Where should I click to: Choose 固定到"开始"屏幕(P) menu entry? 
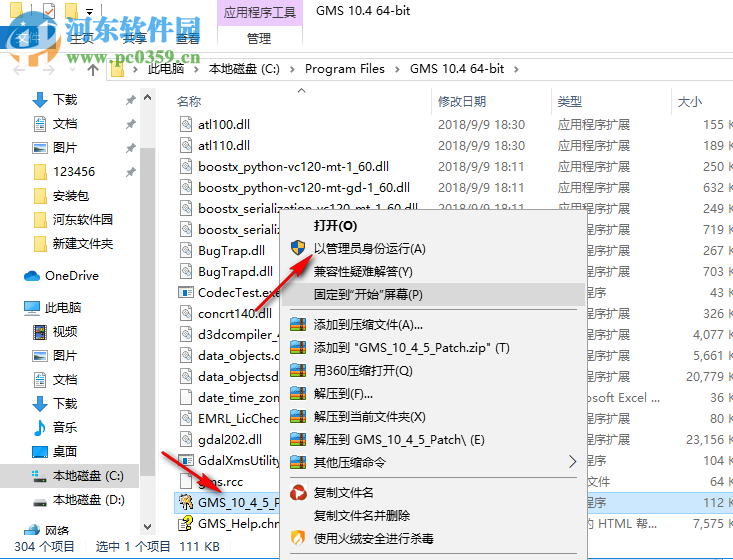[368, 294]
